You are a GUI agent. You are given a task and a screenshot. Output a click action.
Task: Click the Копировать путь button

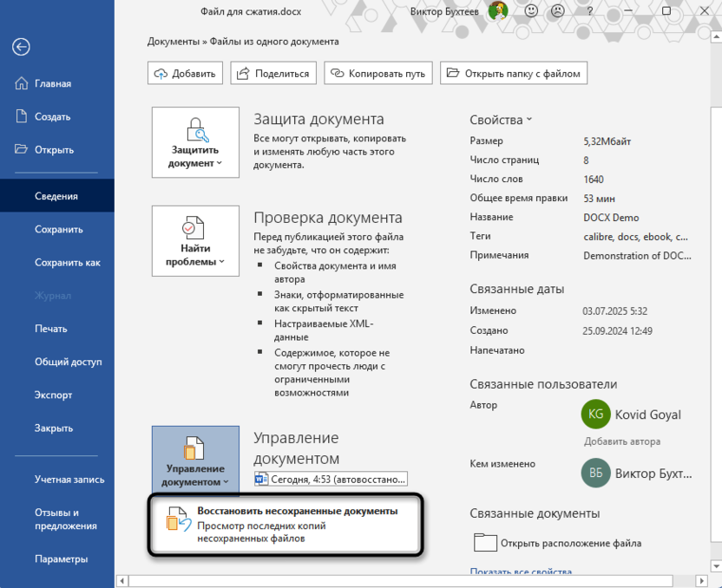(x=378, y=73)
